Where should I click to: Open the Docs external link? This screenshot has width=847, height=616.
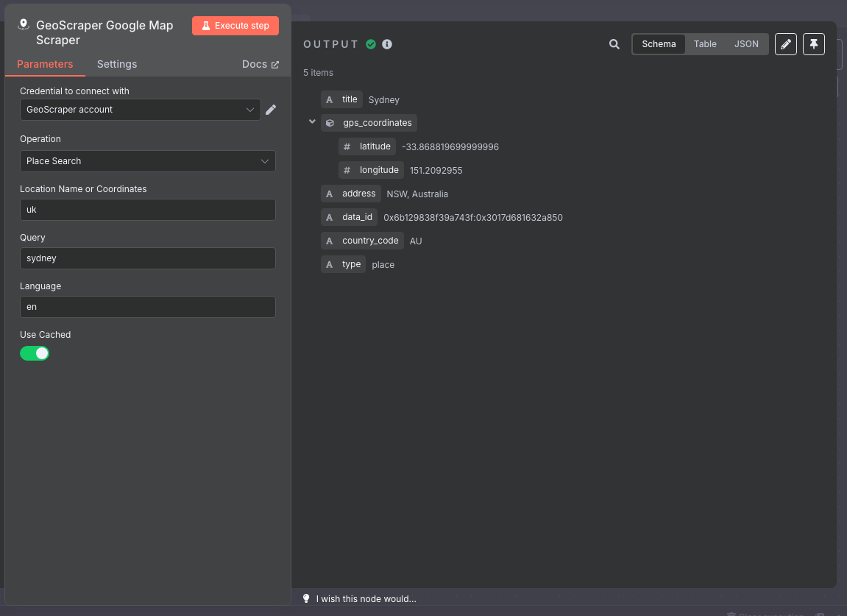pos(261,64)
